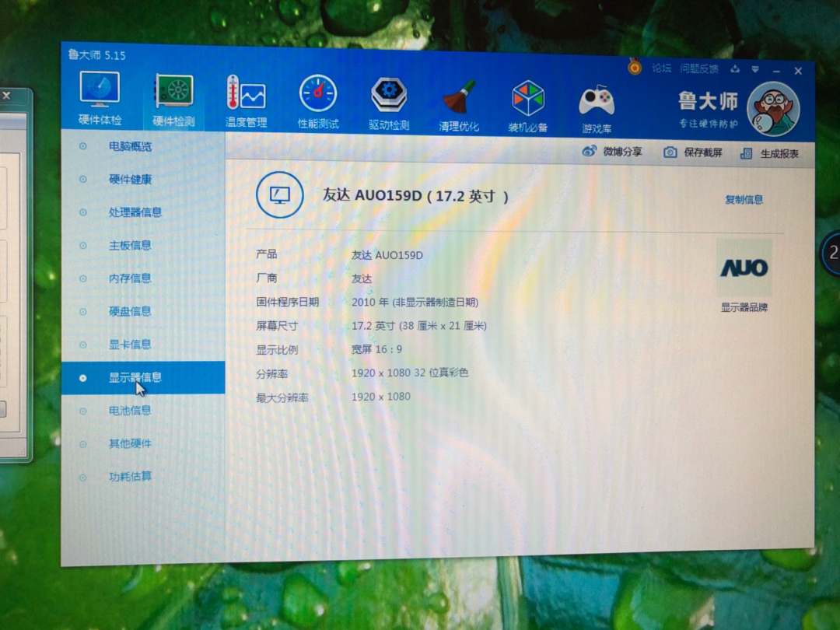This screenshot has height=630, width=840.
Task: Click the round monitor icon beside 友达 AUO159D
Action: tap(280, 194)
